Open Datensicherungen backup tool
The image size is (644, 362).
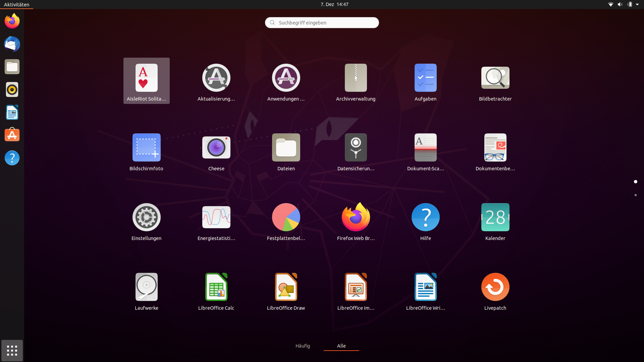pyautogui.click(x=356, y=148)
